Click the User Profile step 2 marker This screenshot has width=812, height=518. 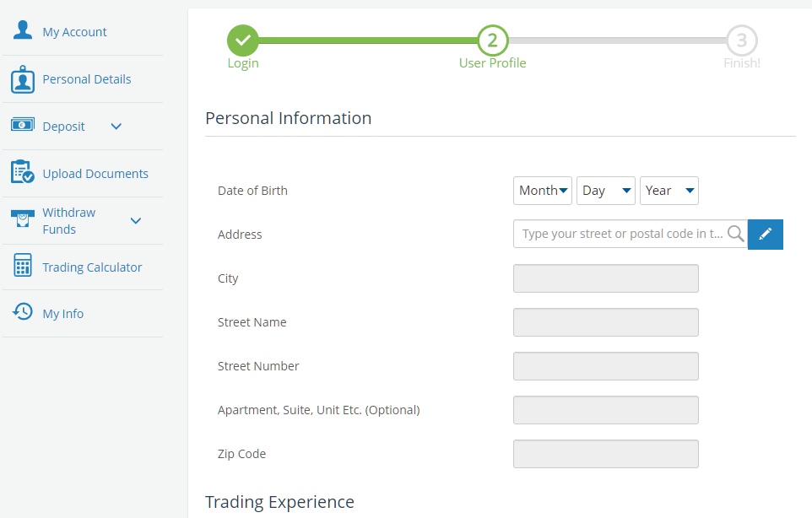click(492, 40)
